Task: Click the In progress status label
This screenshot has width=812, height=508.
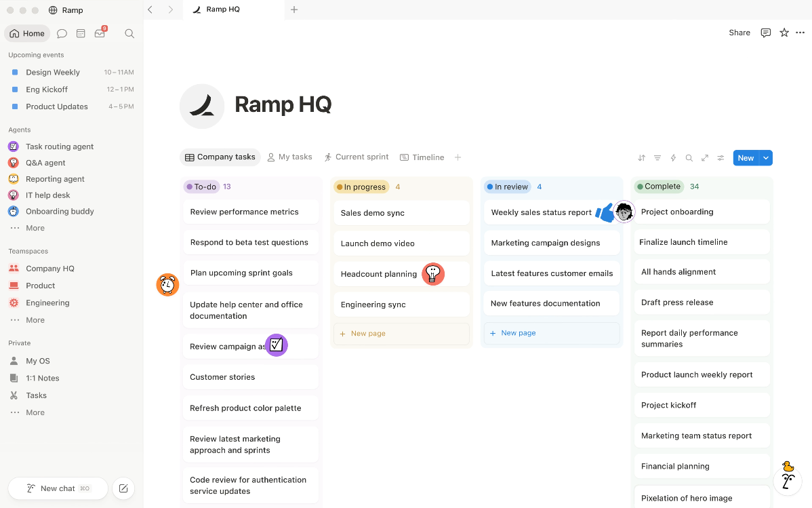Action: point(361,187)
